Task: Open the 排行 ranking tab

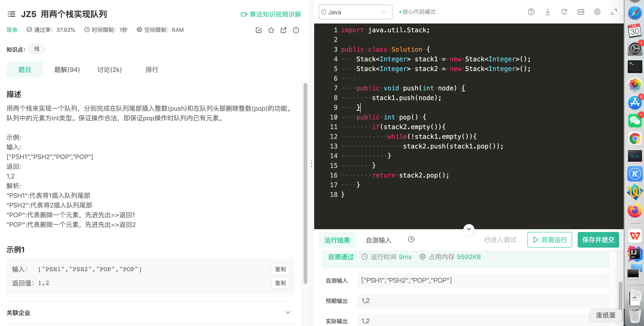Action: 152,70
